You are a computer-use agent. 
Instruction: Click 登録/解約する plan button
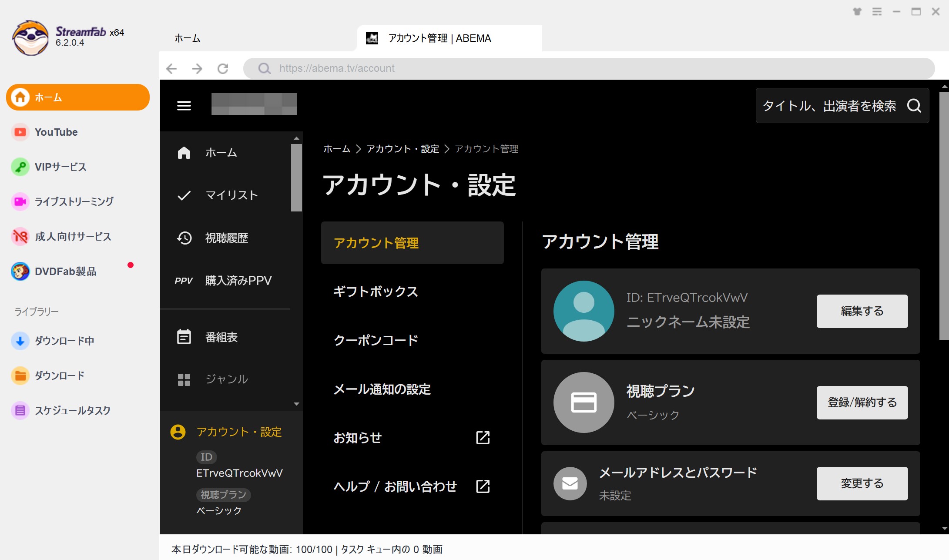862,402
